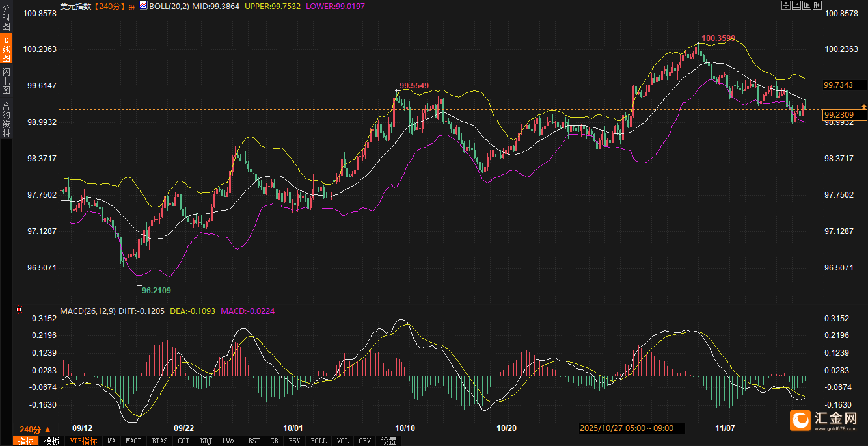The height and width of the screenshot is (446, 868).
Task: Click the yellow UPPER band value label
Action: tap(272, 6)
